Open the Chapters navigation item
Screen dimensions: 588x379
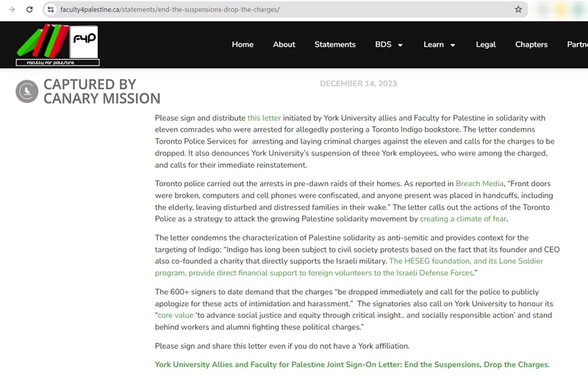click(531, 44)
